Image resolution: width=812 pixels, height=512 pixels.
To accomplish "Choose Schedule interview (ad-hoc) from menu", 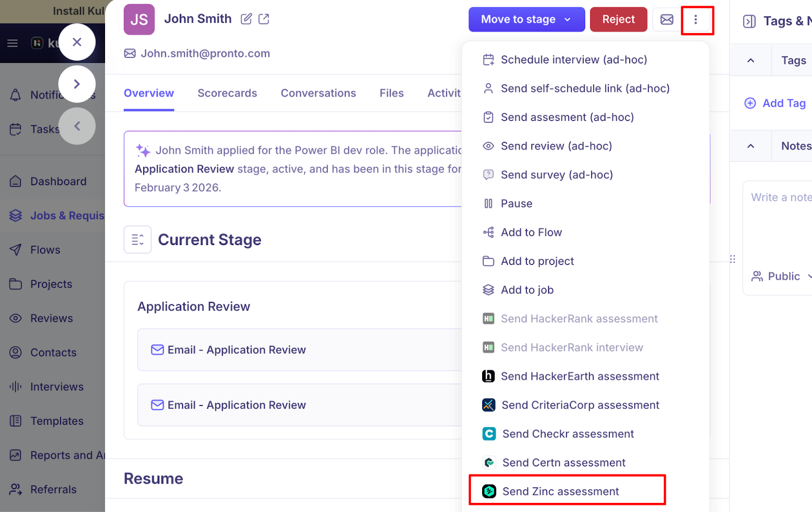I will click(573, 60).
